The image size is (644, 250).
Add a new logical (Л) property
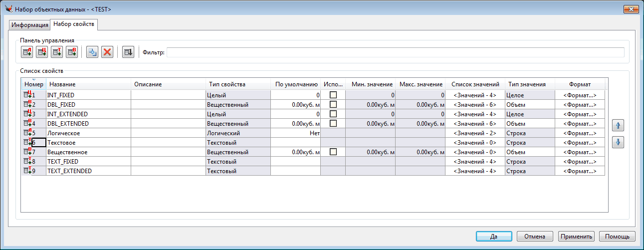click(26, 52)
